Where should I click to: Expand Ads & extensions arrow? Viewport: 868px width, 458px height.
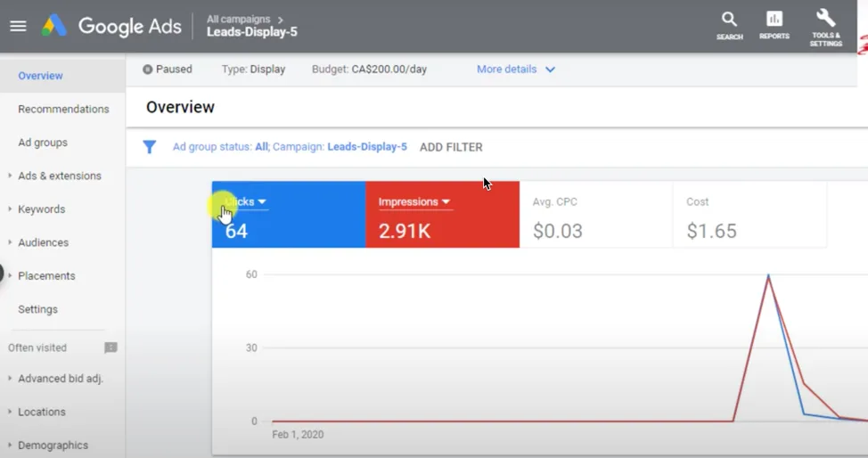click(x=10, y=176)
